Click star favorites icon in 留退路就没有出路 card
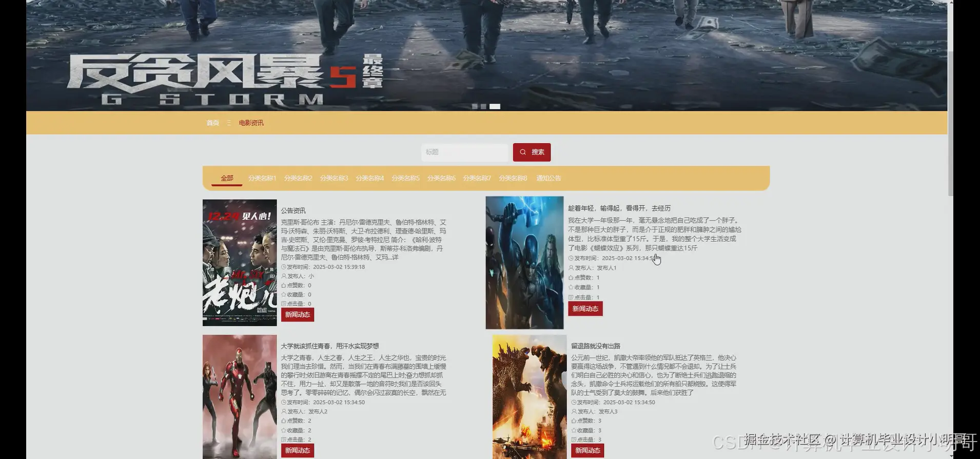 (574, 431)
